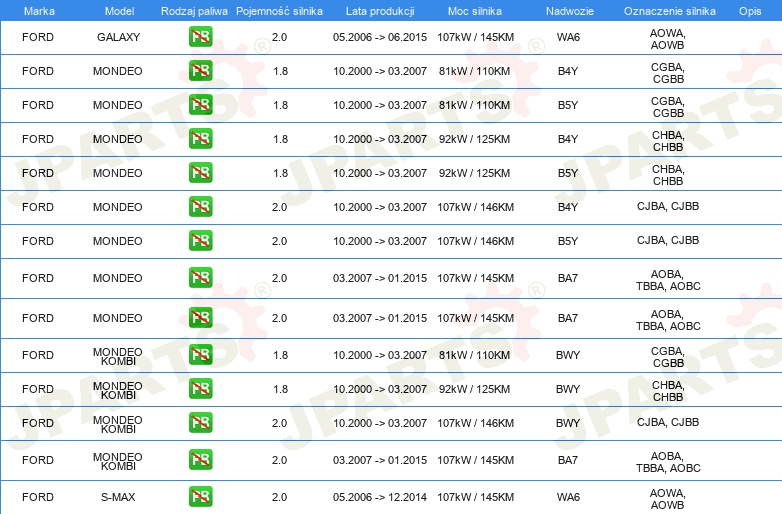Click the Lata produkcji column header
The height and width of the screenshot is (514, 782).
380,11
